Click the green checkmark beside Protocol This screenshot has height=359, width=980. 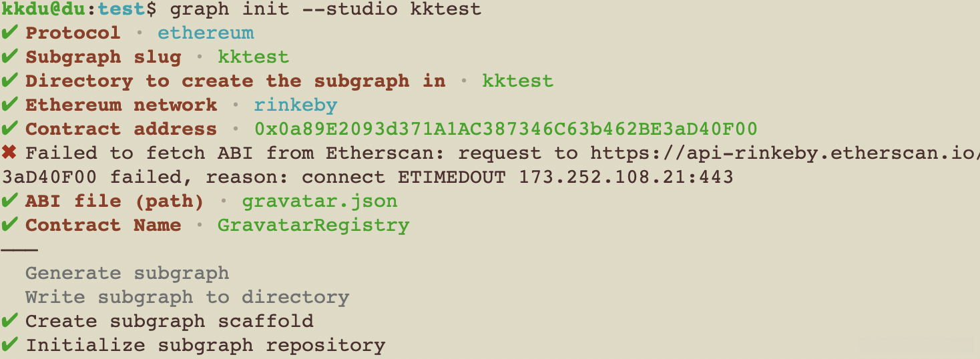pos(9,33)
